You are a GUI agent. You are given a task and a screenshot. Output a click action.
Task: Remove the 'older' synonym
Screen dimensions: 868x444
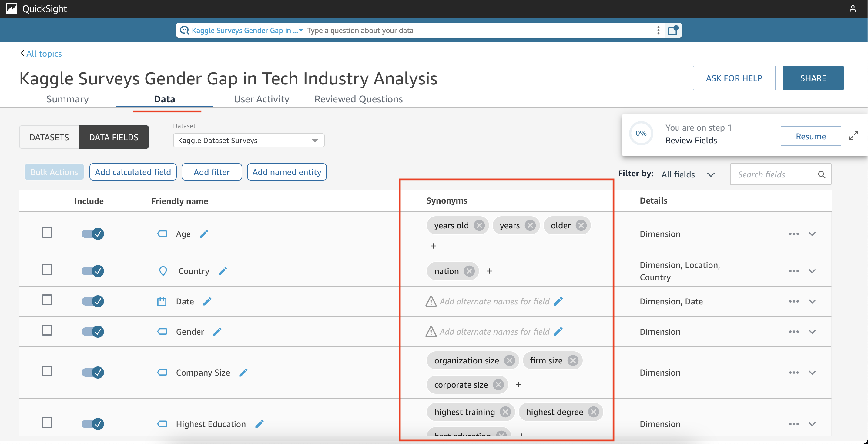click(581, 225)
